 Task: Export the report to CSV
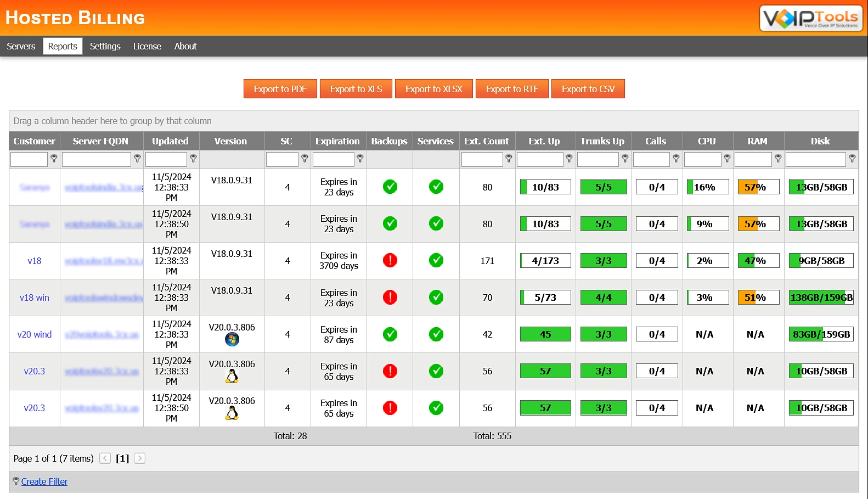click(x=588, y=89)
